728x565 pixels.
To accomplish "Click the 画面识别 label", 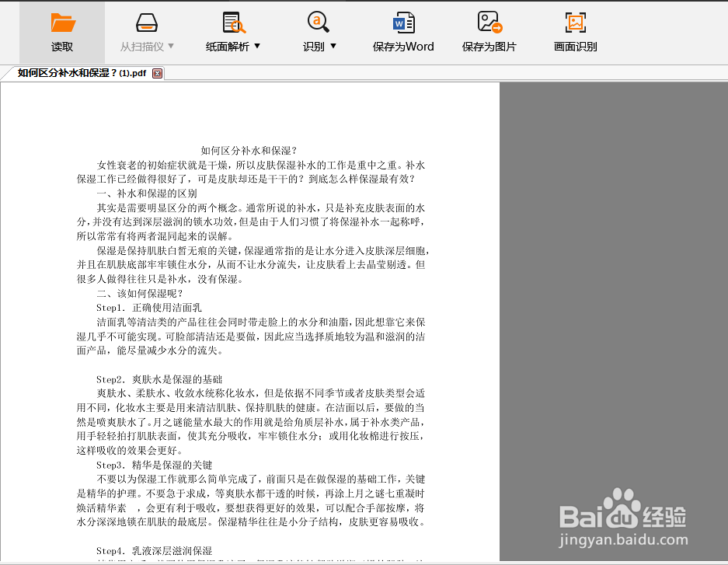I will click(575, 47).
